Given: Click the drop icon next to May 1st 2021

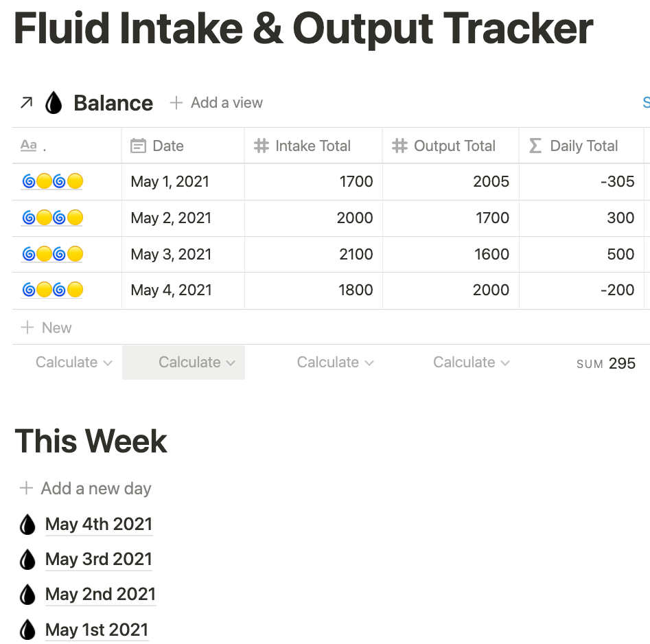Looking at the screenshot, I should (x=27, y=630).
